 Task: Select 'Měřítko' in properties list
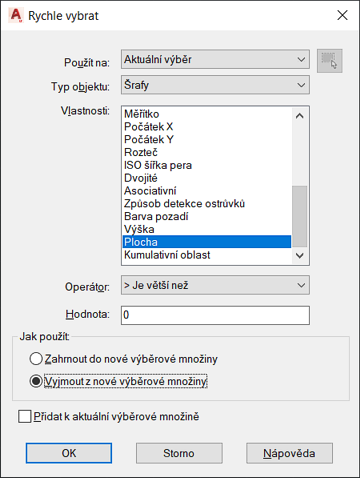[207, 114]
